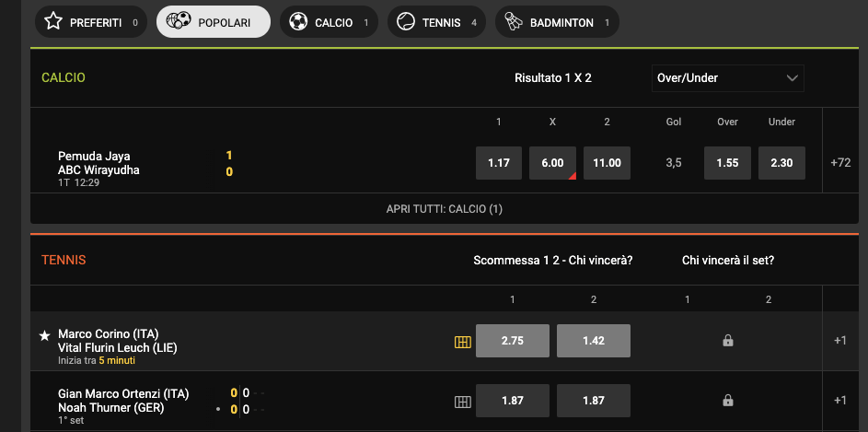This screenshot has width=868, height=432.
Task: Switch to the Badminton tab
Action: [x=557, y=22]
